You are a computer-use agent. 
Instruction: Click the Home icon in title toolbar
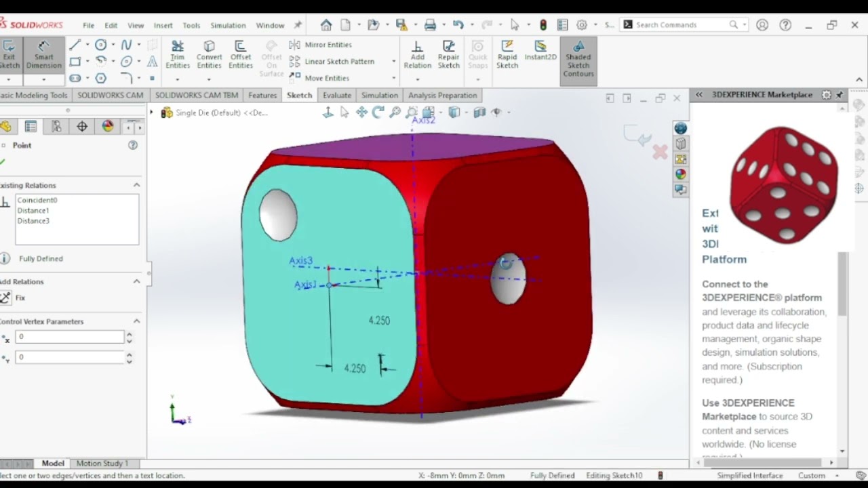tap(326, 25)
